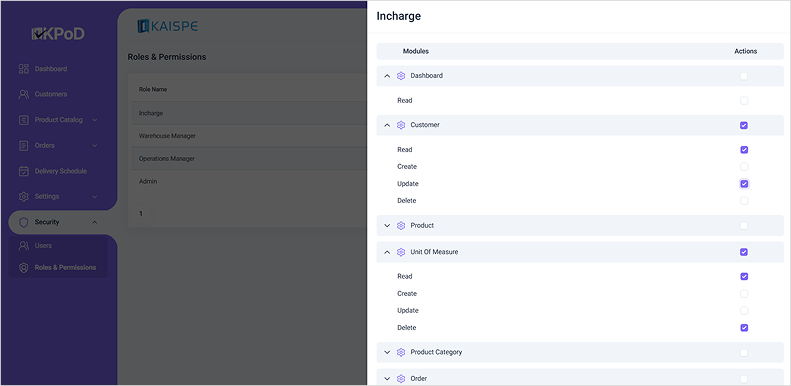Check the Dashboard module checkbox

coord(744,76)
